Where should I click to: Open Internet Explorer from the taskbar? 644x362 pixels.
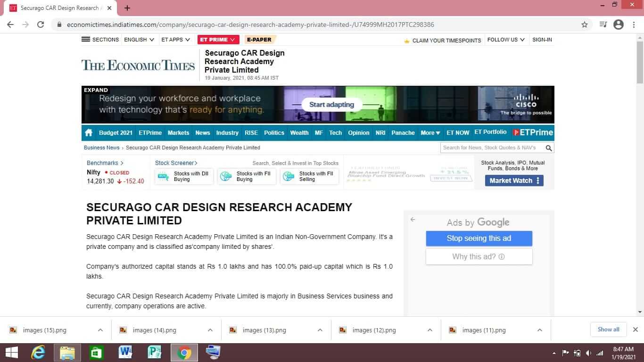(38, 352)
